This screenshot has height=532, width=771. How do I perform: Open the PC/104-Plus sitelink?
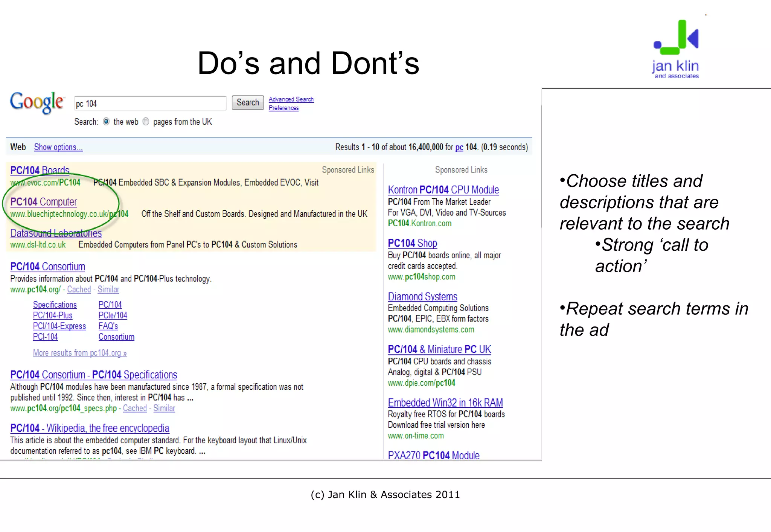coord(53,316)
